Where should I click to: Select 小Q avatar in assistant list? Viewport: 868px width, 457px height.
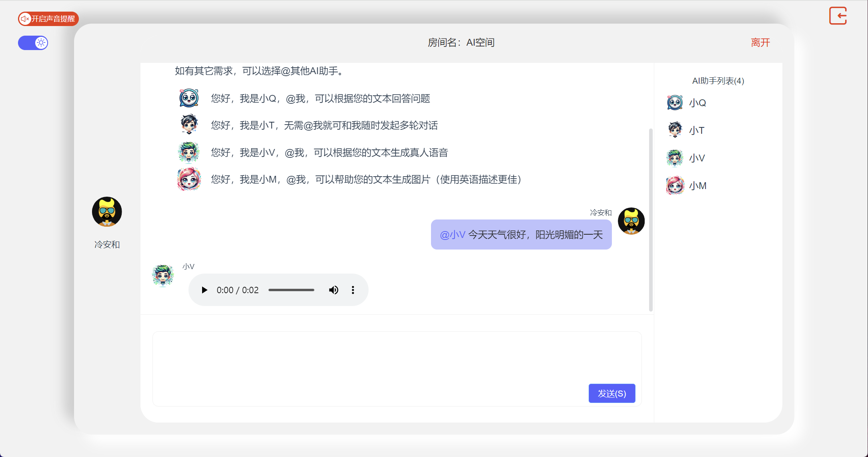[675, 103]
